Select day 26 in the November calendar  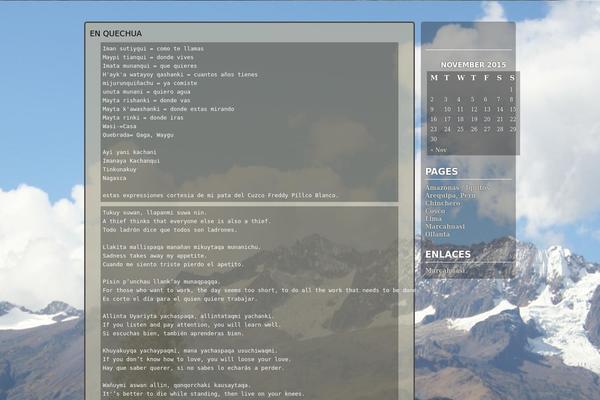pos(474,129)
